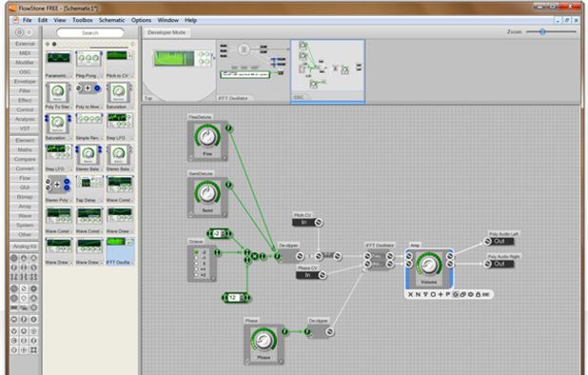Pick the Stereo Poly module in toolbox
Viewport: 588px width, 375px height.
[58, 189]
